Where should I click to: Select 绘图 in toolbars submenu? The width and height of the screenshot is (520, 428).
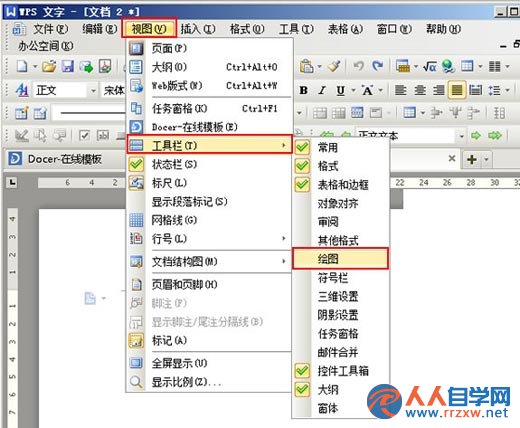coord(340,258)
